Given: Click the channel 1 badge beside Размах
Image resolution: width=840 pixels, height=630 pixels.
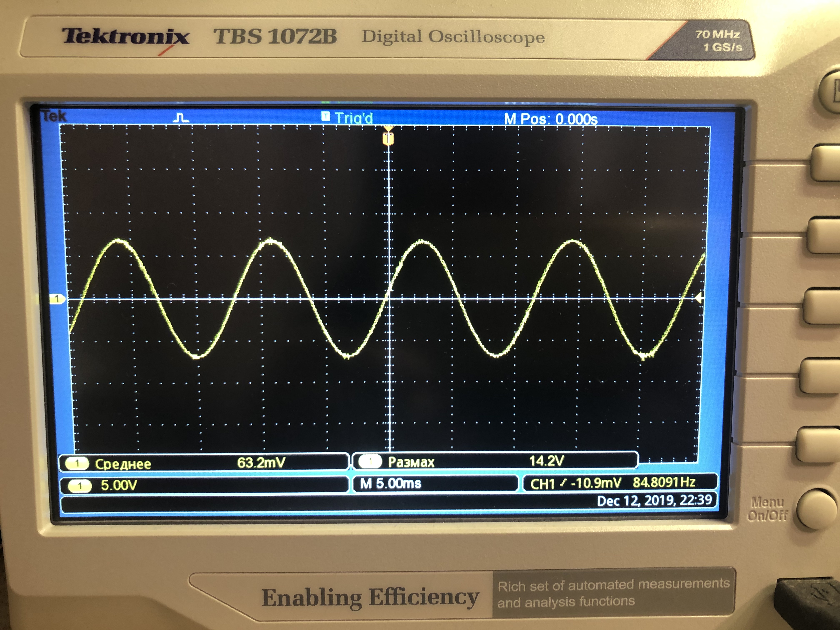Looking at the screenshot, I should [x=370, y=462].
